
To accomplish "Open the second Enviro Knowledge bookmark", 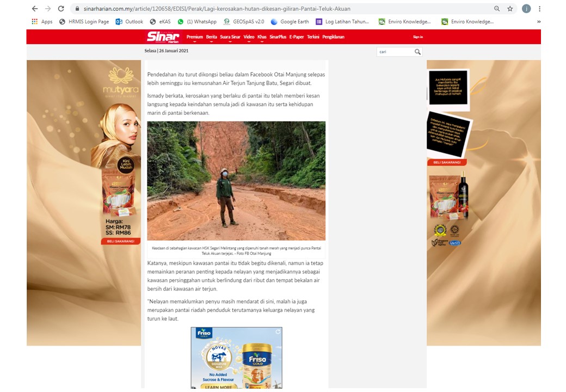I will click(467, 22).
